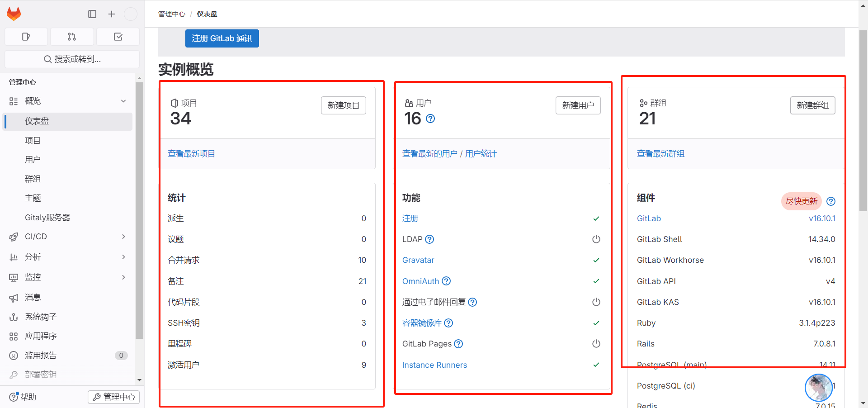Follow the 查看最新的用户 link
868x408 pixels.
(430, 154)
